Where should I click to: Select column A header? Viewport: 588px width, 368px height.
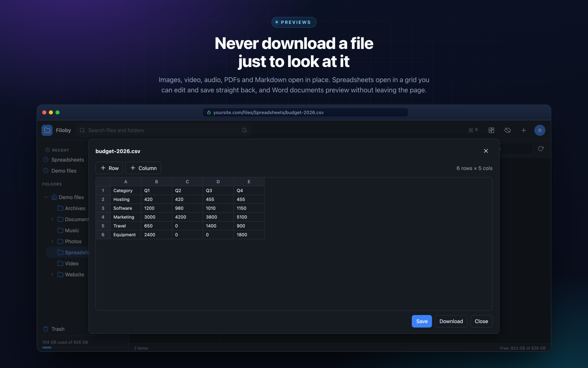pos(126,182)
